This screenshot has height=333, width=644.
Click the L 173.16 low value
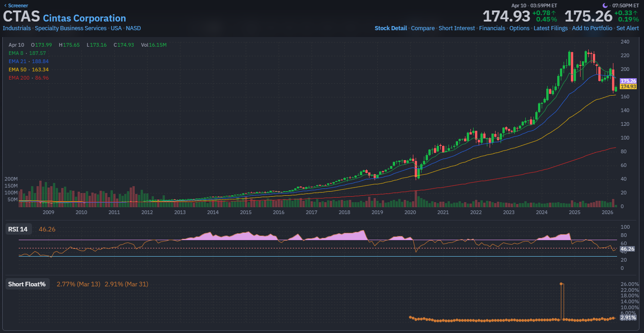click(97, 45)
